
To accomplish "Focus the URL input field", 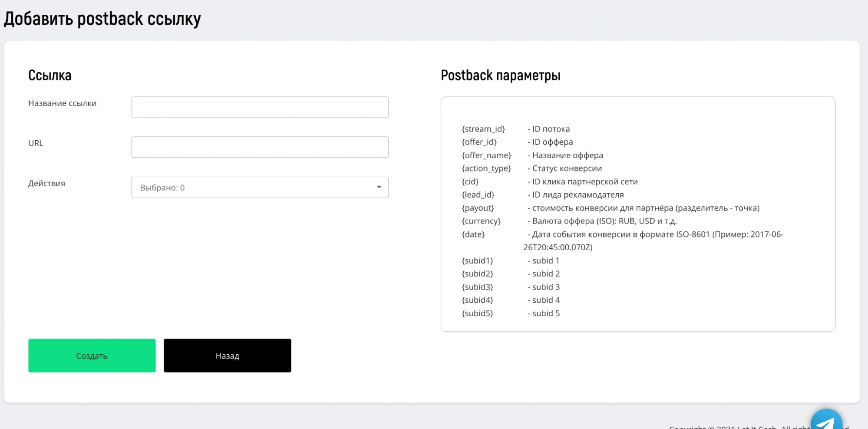I will coord(260,147).
